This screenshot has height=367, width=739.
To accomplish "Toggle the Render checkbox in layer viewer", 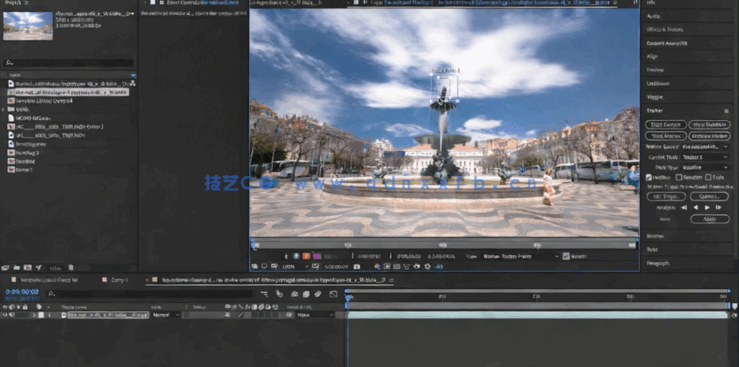I will [x=566, y=256].
